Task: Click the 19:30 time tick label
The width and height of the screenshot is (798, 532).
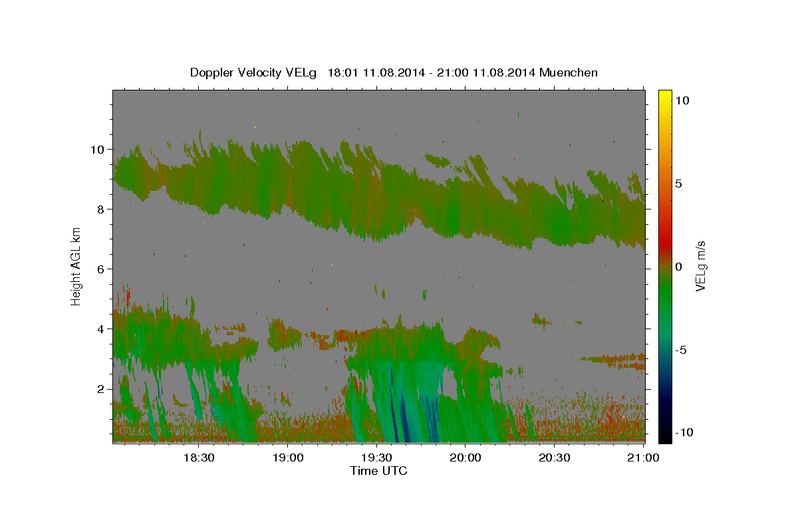Action: (377, 458)
